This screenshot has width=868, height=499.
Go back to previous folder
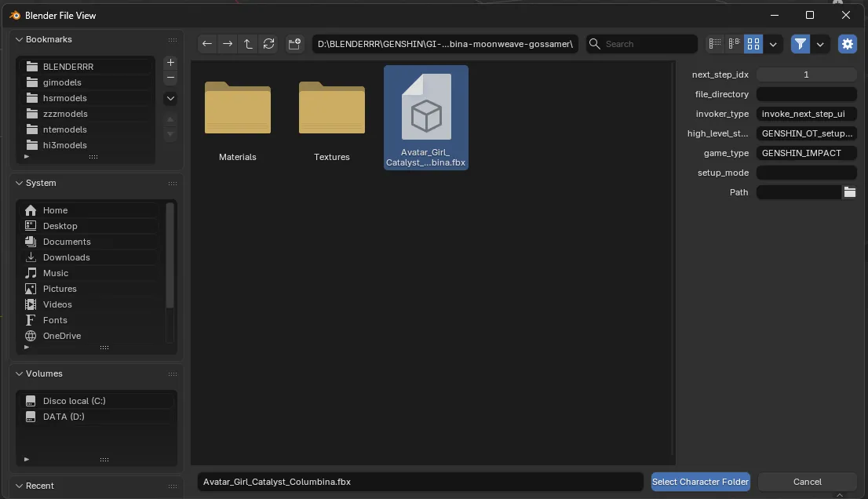point(207,44)
